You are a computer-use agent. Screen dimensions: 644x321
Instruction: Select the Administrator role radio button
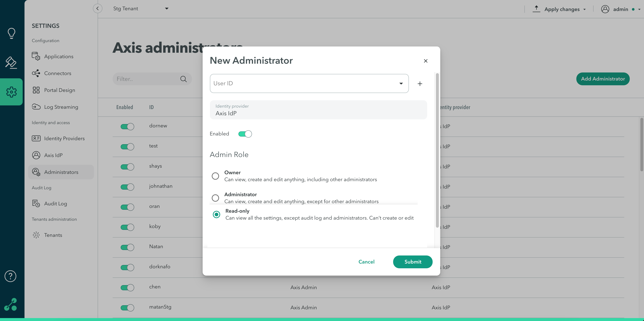(215, 198)
